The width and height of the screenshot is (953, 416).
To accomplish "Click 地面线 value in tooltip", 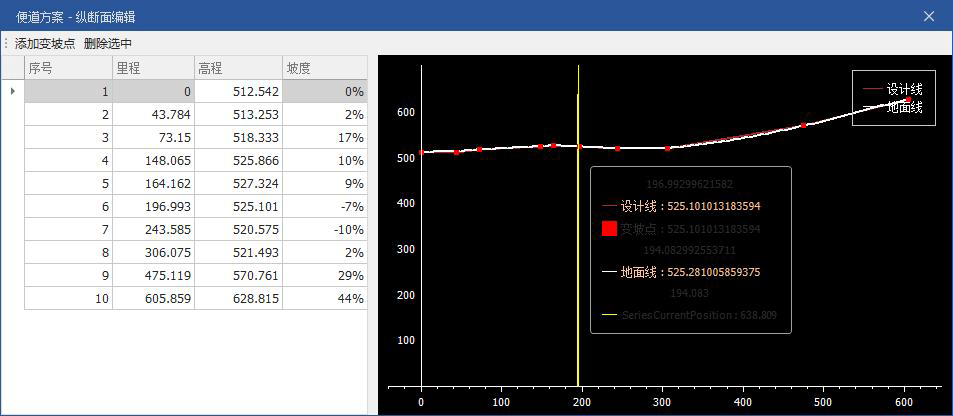I will [714, 272].
